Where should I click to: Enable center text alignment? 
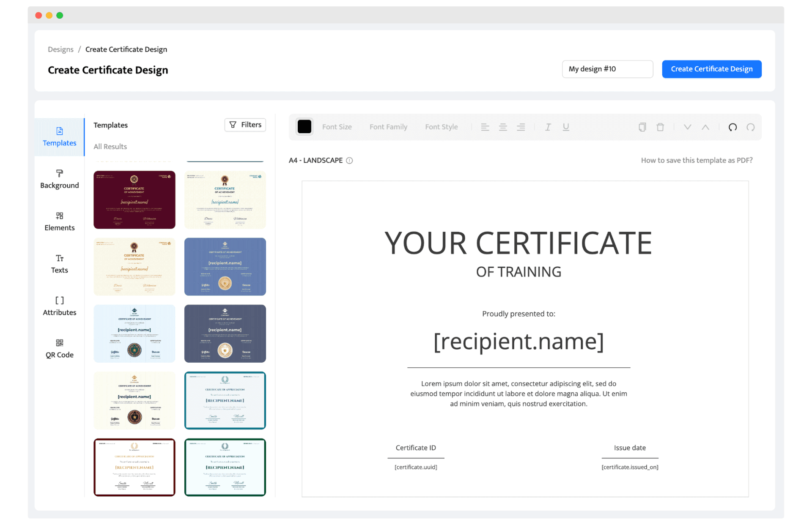pyautogui.click(x=503, y=127)
